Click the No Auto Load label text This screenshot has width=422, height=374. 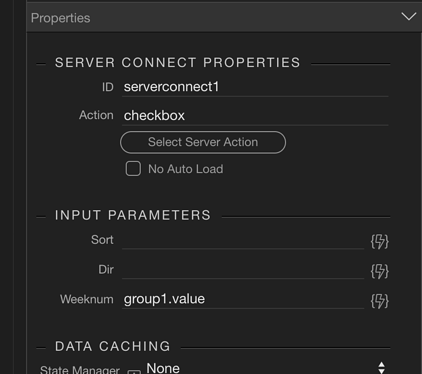tap(186, 169)
